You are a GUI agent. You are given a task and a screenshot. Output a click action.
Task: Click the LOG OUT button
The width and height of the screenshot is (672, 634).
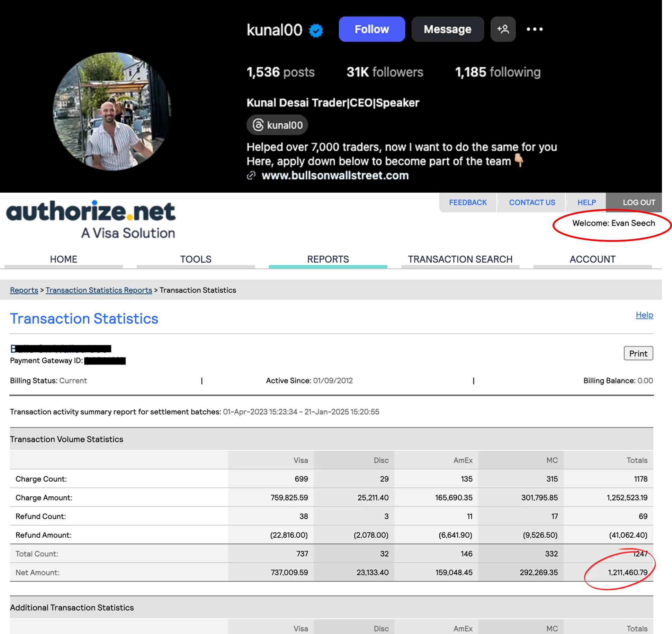(x=639, y=202)
